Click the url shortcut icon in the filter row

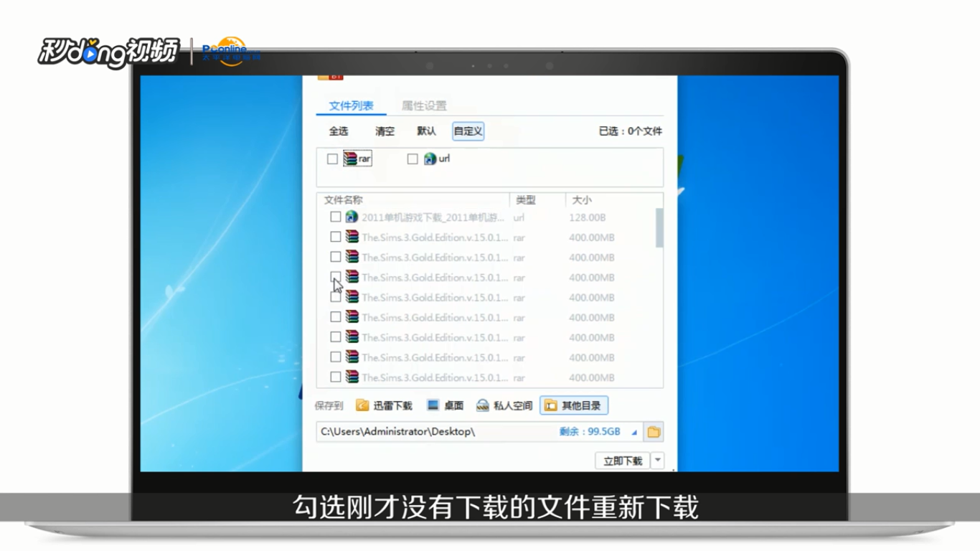coord(430,159)
